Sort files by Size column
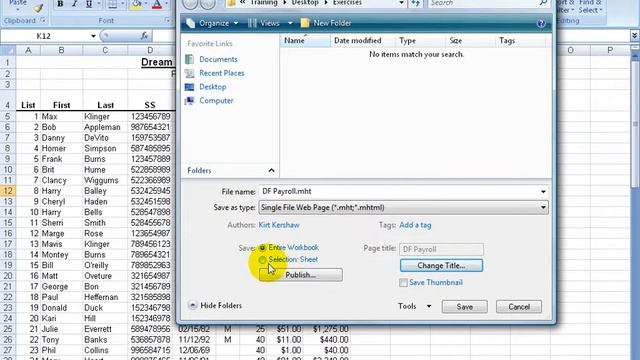This screenshot has height=360, width=640. (470, 40)
